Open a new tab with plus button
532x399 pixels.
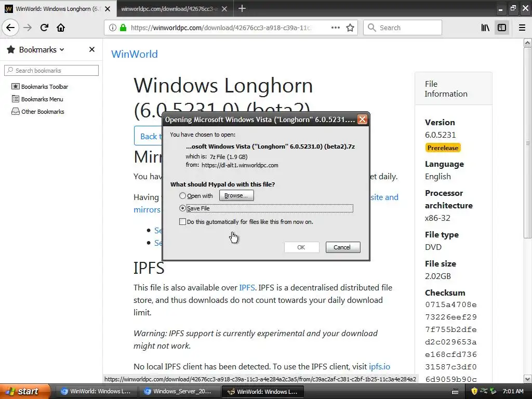pos(242,8)
